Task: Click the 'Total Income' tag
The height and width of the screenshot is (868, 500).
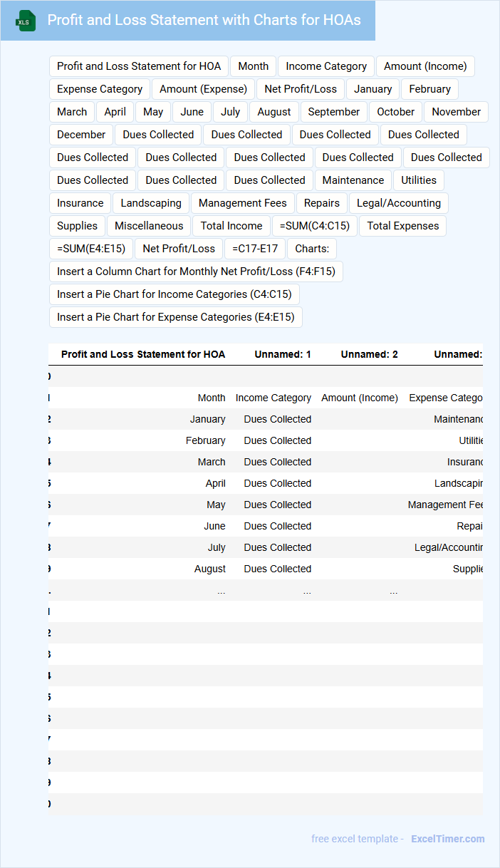Action: tap(231, 226)
